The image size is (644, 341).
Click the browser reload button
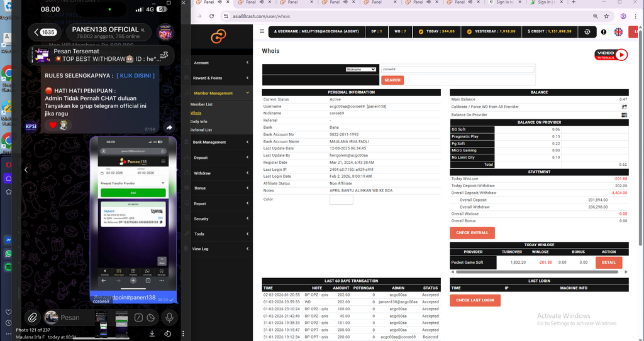point(211,16)
